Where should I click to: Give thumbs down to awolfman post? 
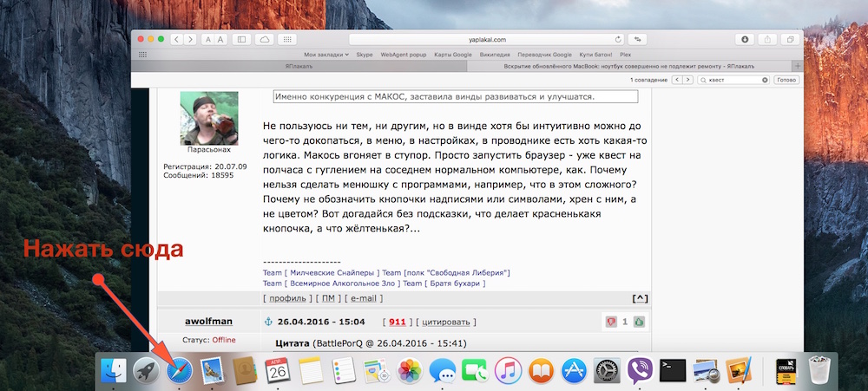click(611, 322)
